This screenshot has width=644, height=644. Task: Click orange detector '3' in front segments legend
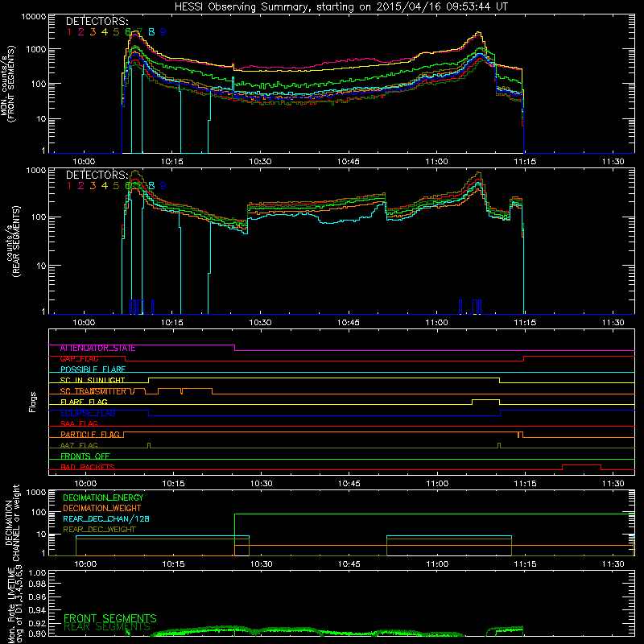click(x=93, y=32)
